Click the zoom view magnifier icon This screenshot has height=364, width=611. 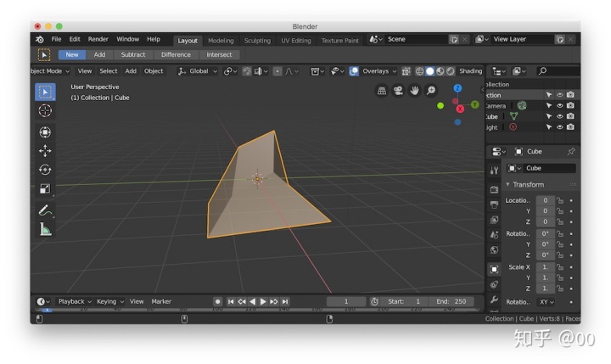pos(431,91)
